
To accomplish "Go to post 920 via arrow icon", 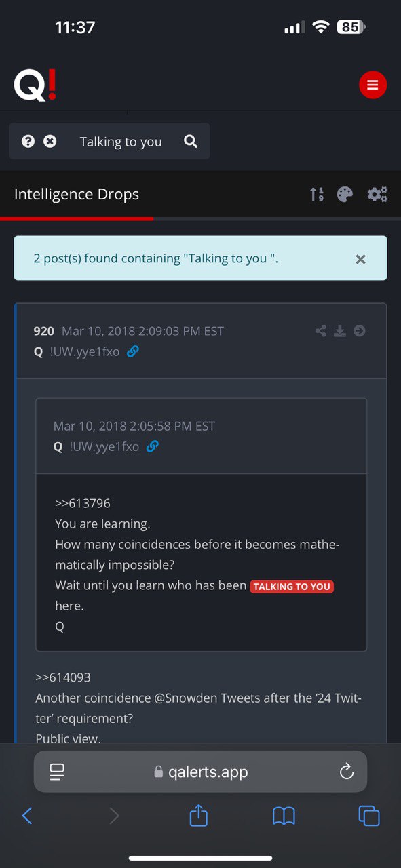I will (x=360, y=331).
